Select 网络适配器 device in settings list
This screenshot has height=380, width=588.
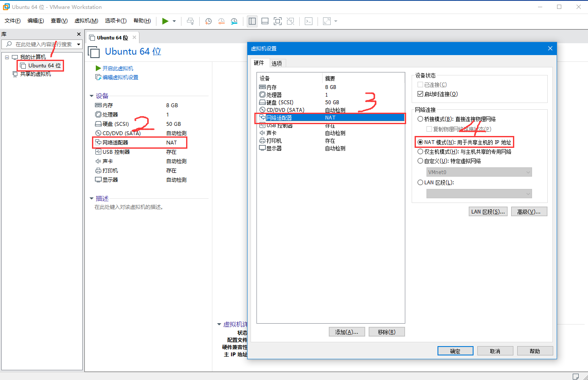[331, 118]
